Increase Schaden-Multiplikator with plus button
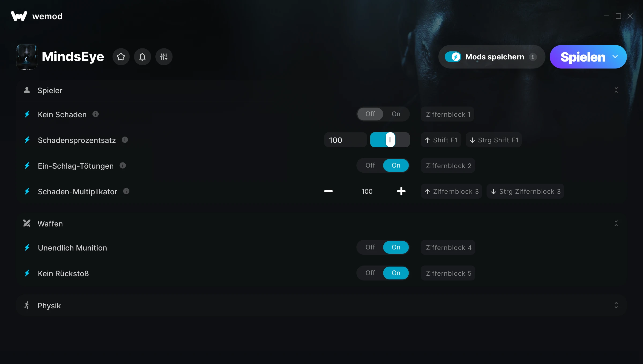Screen dimensions: 643x364 (x=401, y=191)
